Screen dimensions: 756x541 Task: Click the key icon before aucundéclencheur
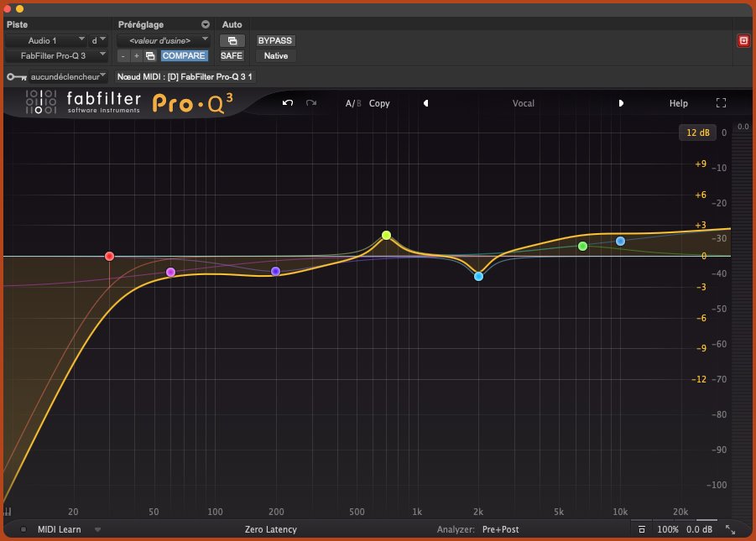click(x=14, y=76)
